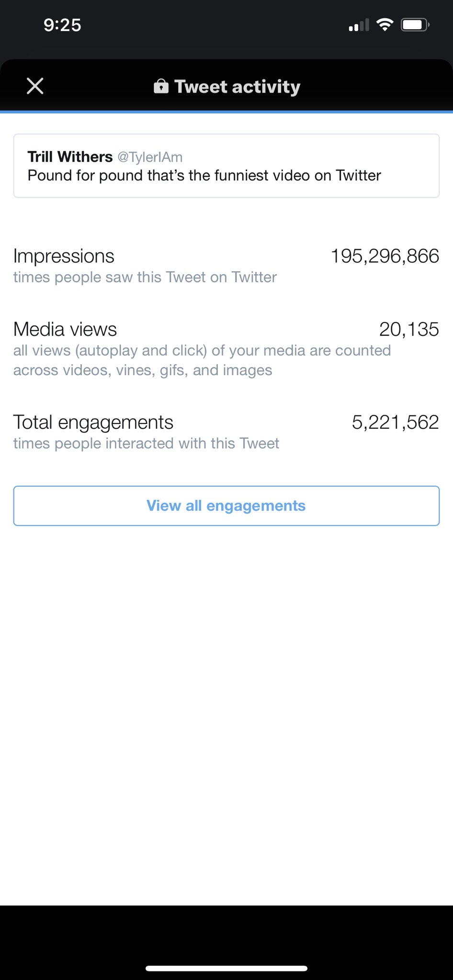Tap the Total engagements label
The image size is (453, 980).
click(x=93, y=423)
